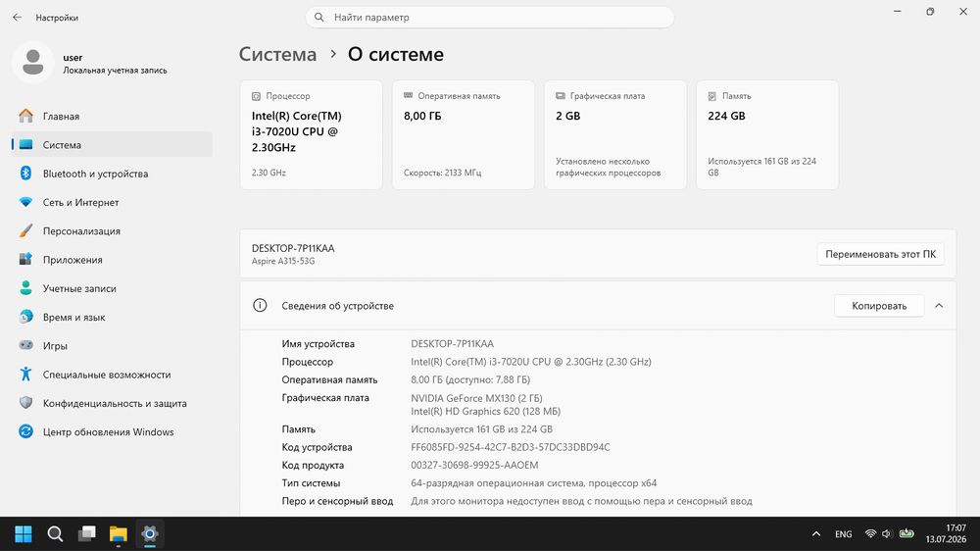Open Специальные возможности page
The height and width of the screenshot is (551, 980).
tap(112, 375)
